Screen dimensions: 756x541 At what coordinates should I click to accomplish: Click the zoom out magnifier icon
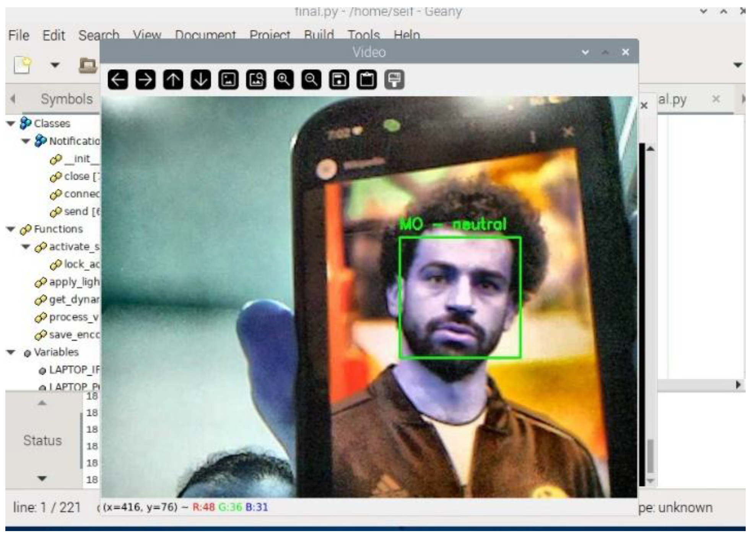click(x=311, y=80)
